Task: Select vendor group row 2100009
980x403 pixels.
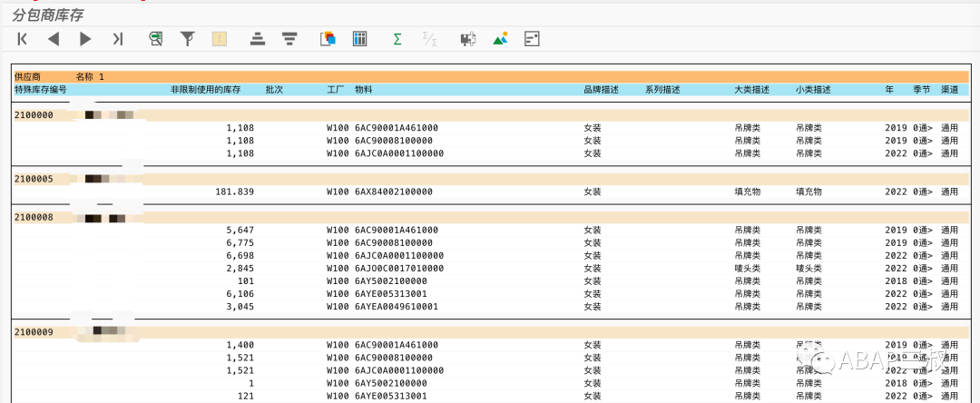Action: (491, 332)
